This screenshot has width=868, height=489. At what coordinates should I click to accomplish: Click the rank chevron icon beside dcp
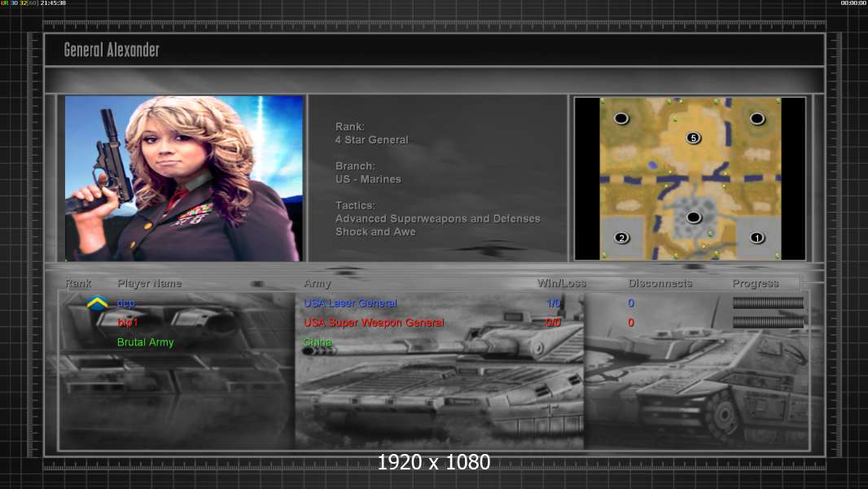(97, 303)
